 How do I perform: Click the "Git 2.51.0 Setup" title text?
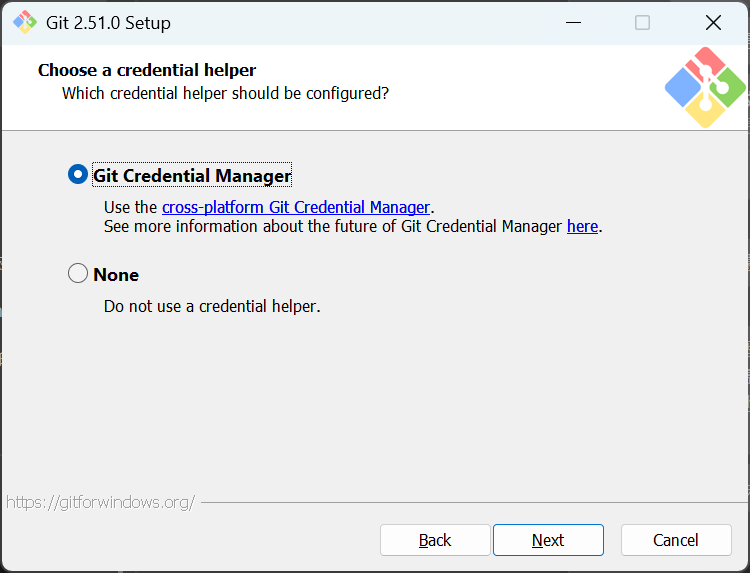click(x=108, y=22)
